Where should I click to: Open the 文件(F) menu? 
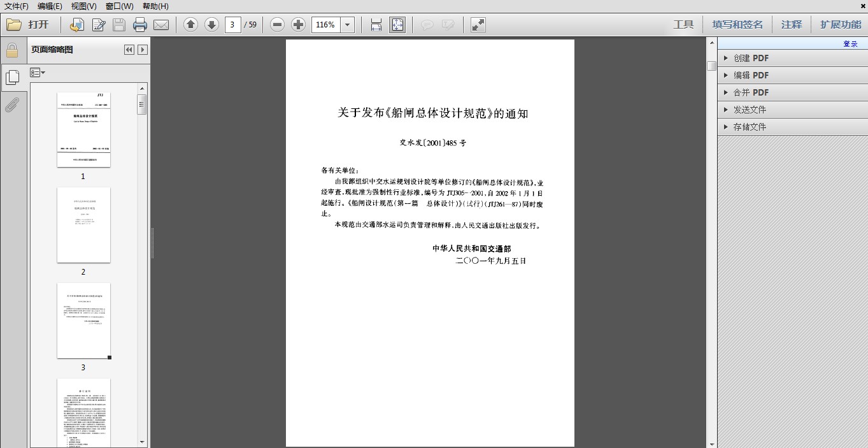tap(17, 6)
